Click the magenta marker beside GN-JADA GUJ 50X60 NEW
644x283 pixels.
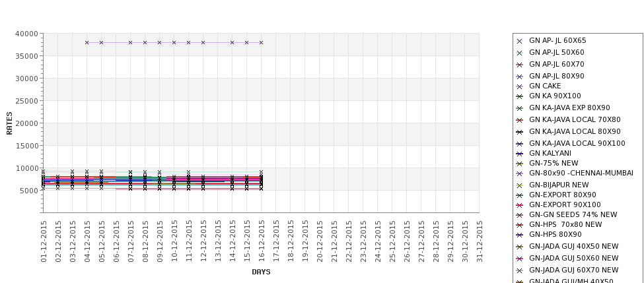[520, 259]
